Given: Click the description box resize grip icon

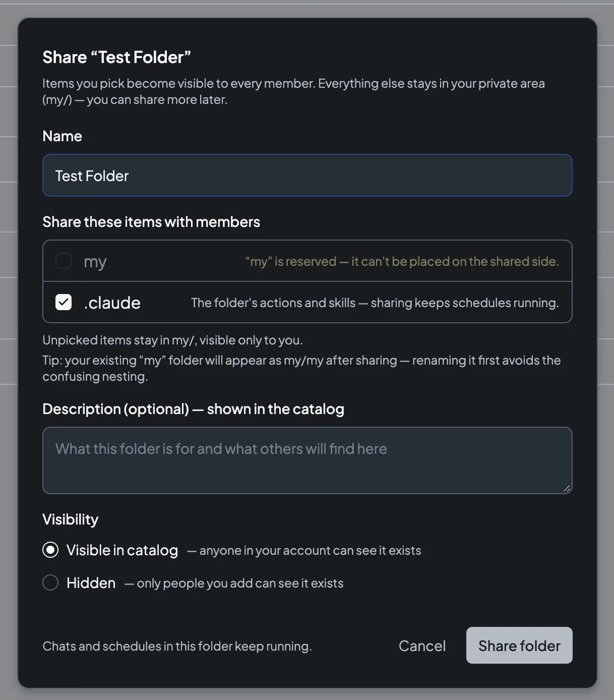Looking at the screenshot, I should [566, 488].
